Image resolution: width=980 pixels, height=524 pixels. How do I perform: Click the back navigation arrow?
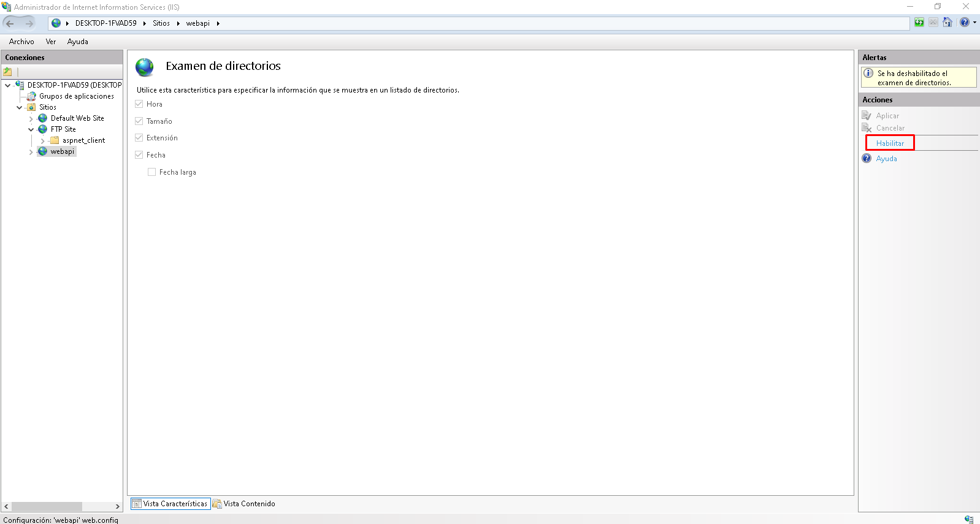(x=10, y=23)
